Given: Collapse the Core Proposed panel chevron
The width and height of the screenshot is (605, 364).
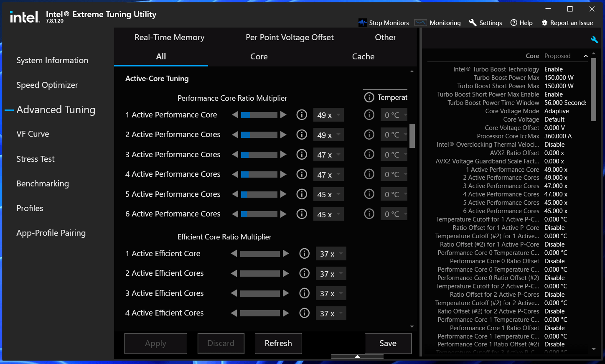Looking at the screenshot, I should click(585, 56).
